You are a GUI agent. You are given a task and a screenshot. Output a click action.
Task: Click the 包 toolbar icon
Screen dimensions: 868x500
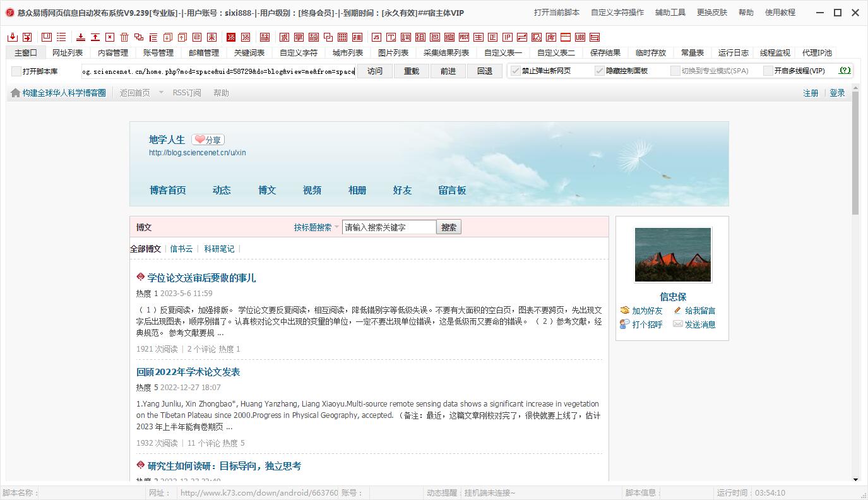point(434,37)
